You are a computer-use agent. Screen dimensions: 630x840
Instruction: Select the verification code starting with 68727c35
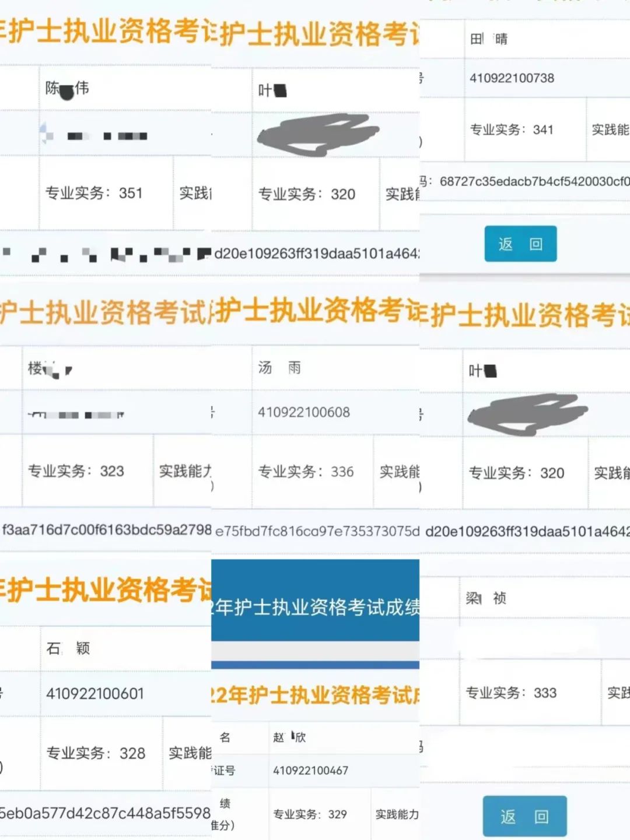[x=534, y=182]
